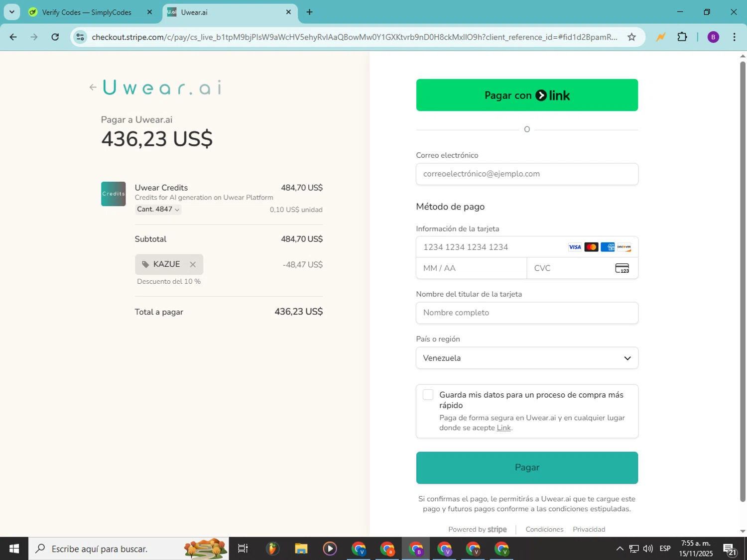This screenshot has height=560, width=747.
Task: Open the media player taskbar icon
Action: (x=330, y=549)
